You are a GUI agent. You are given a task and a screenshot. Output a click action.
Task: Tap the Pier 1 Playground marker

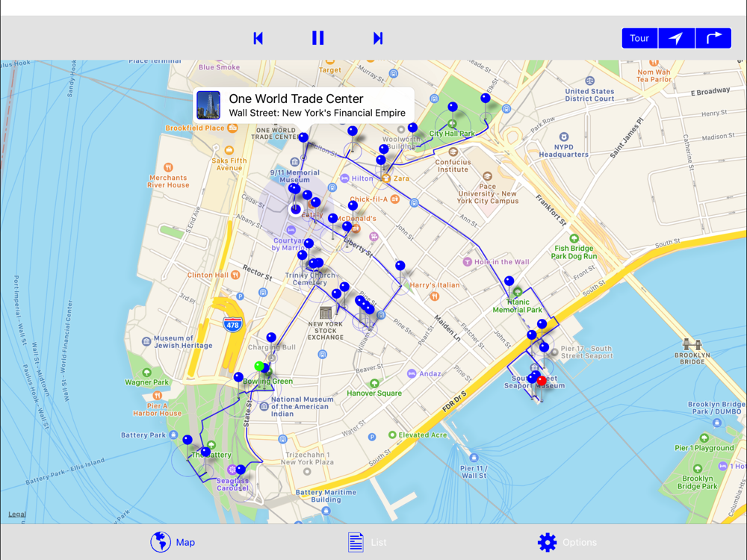click(704, 438)
